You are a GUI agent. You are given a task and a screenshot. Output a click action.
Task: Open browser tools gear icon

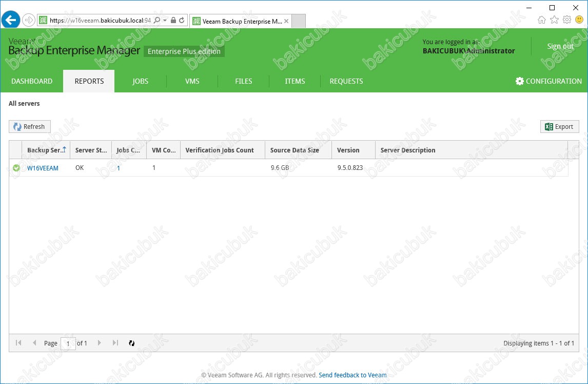[x=566, y=20]
